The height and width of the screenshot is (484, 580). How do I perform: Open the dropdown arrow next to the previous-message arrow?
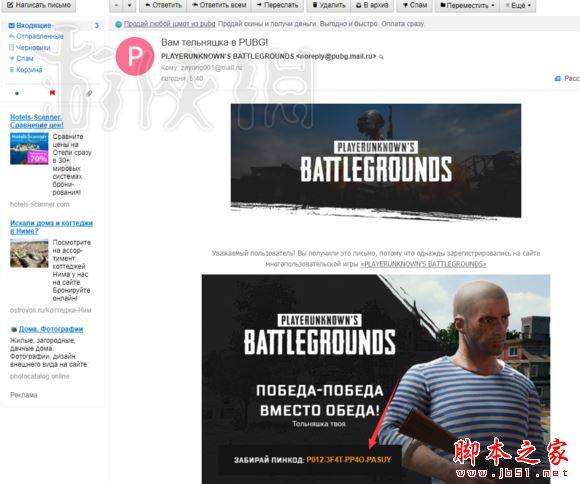pos(129,5)
